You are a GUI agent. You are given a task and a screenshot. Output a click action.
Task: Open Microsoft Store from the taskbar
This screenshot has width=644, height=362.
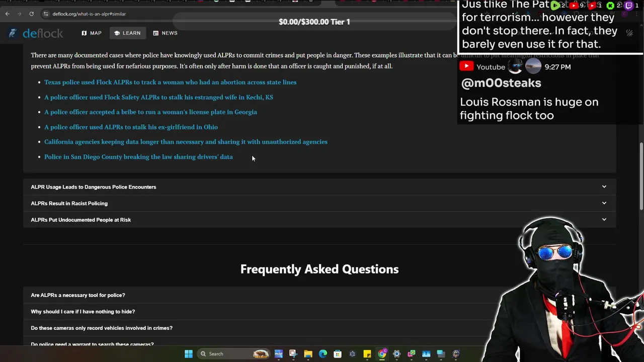click(338, 354)
